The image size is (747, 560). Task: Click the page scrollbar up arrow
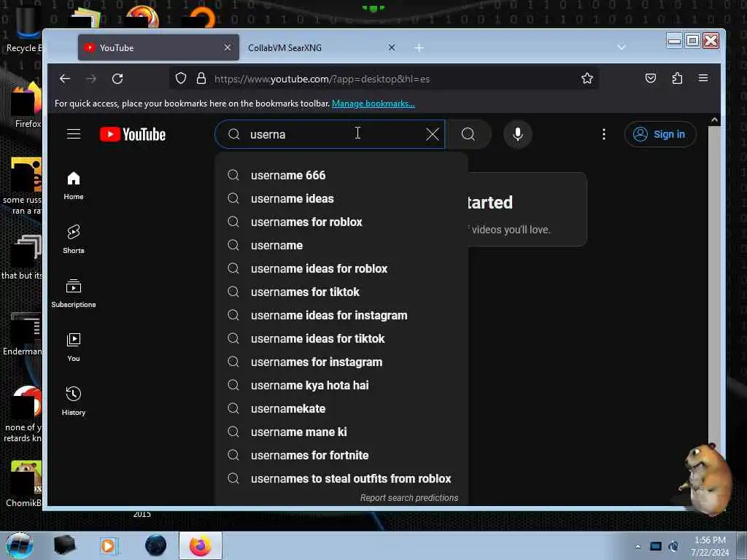coord(714,120)
